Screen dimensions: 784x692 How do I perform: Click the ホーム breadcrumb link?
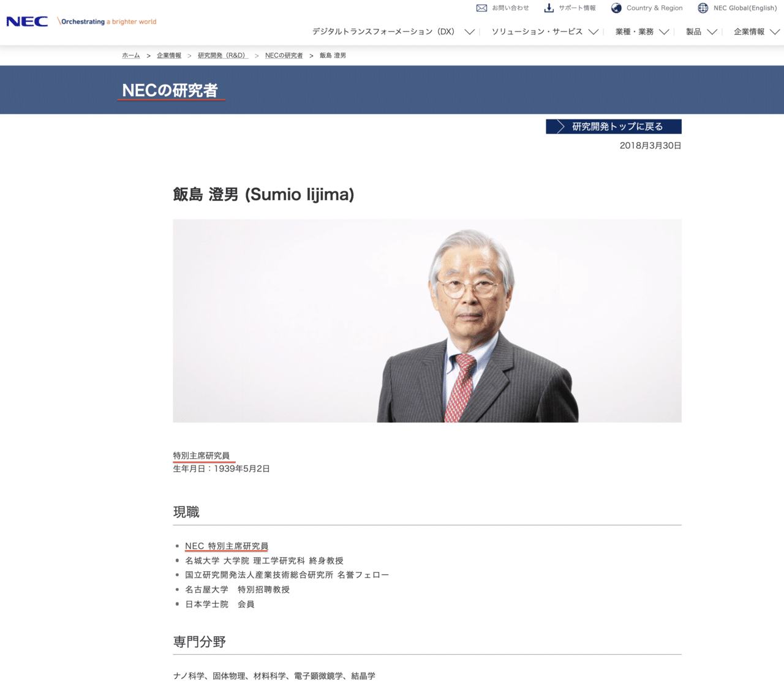point(131,56)
